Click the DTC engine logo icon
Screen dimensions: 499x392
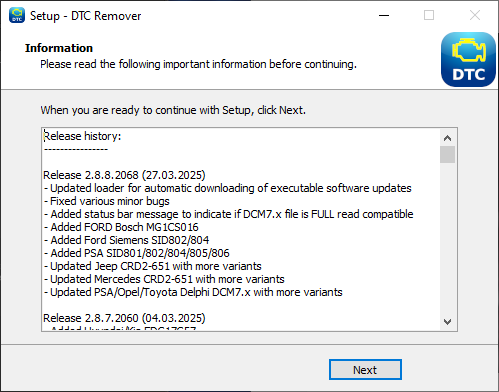point(468,59)
